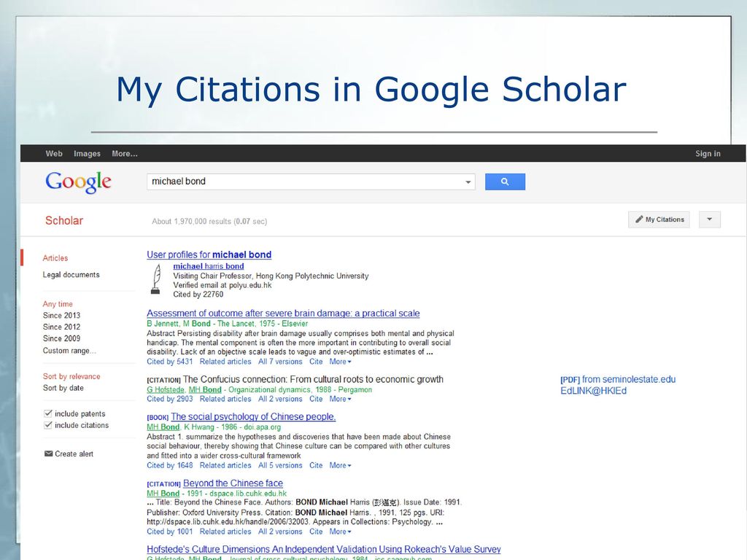
Task: Open Assessment of outcome after severe brain damage
Action: pyautogui.click(x=283, y=314)
